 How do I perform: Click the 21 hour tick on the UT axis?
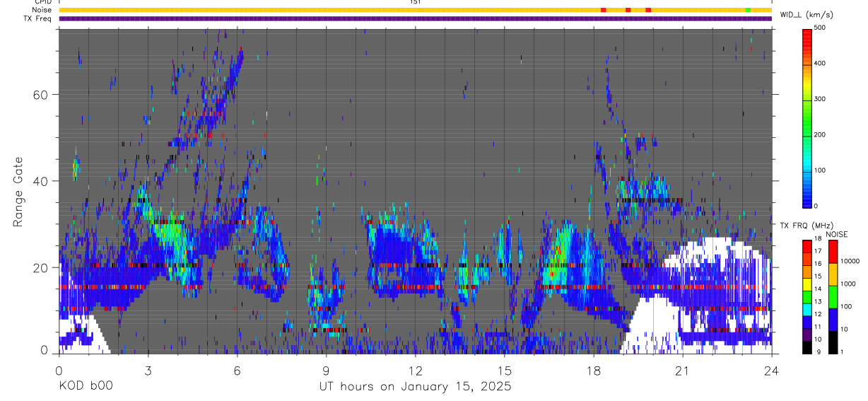click(x=683, y=370)
